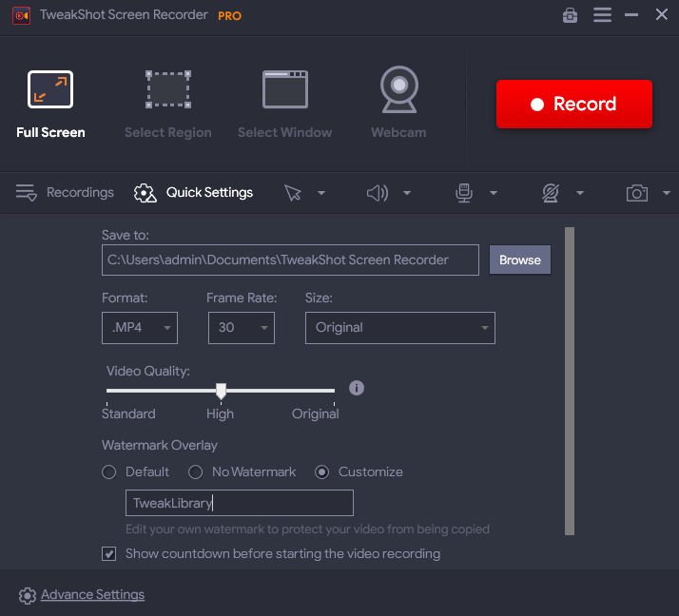Click the Advance Settings gear icon
The image size is (679, 616).
(x=28, y=596)
